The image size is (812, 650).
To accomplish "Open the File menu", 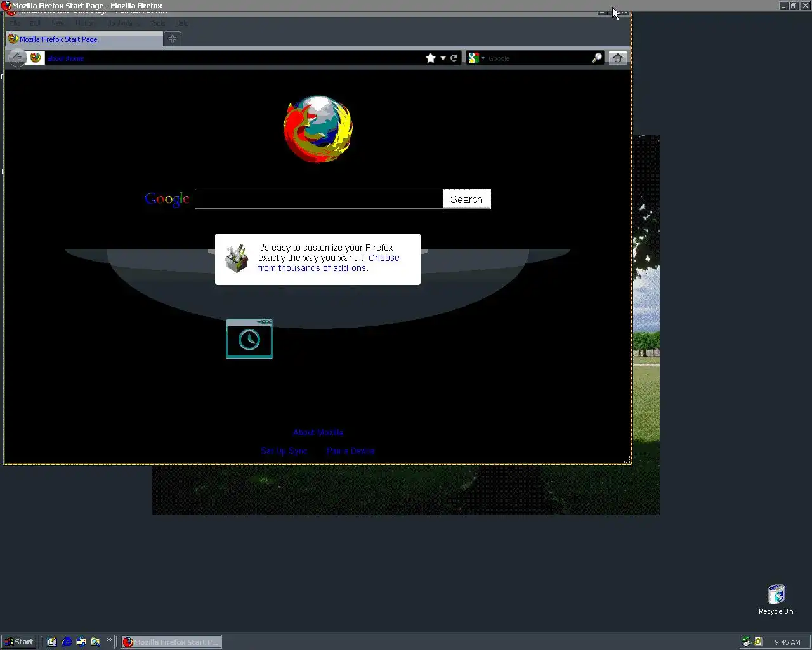I will (x=15, y=23).
